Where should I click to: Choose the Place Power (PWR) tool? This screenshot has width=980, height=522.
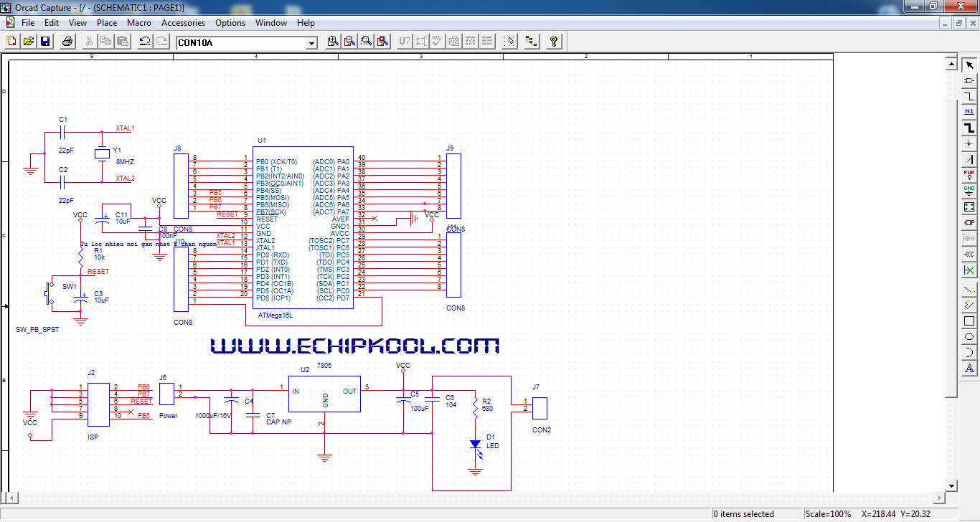pos(969,175)
